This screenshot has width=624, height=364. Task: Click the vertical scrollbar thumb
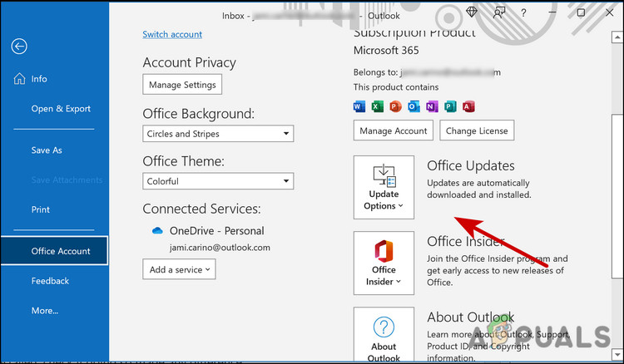point(617,197)
